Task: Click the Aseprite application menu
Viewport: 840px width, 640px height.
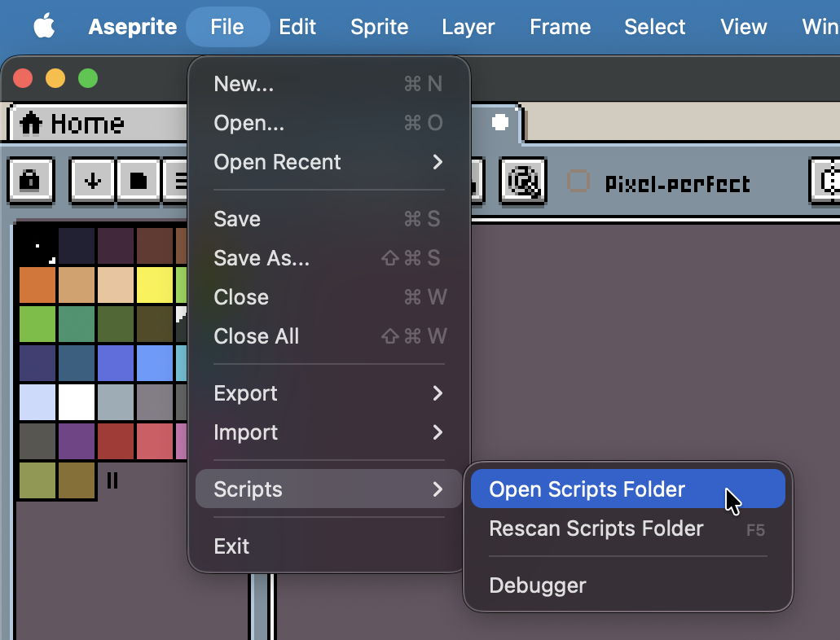Action: [132, 26]
